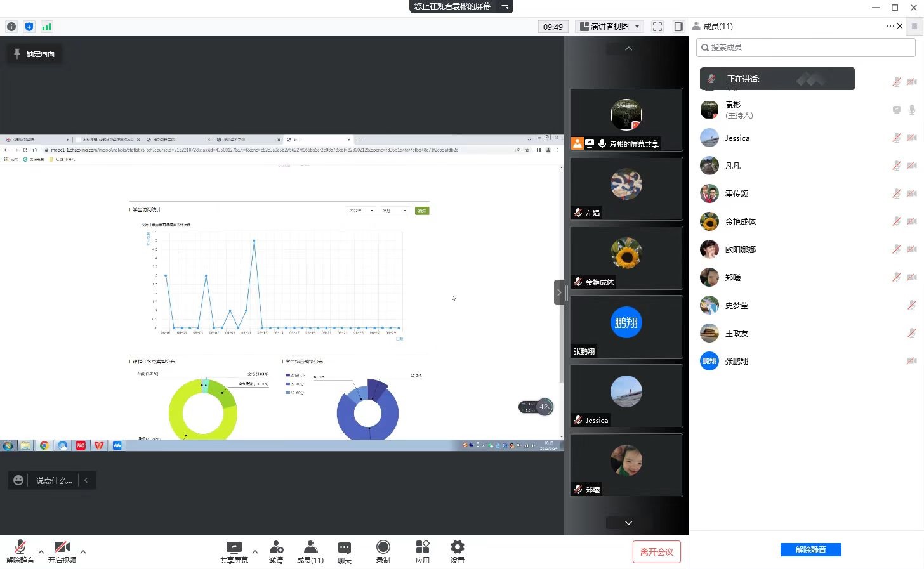Image resolution: width=924 pixels, height=569 pixels.
Task: Select 翟传颂 in members list
Action: [806, 193]
